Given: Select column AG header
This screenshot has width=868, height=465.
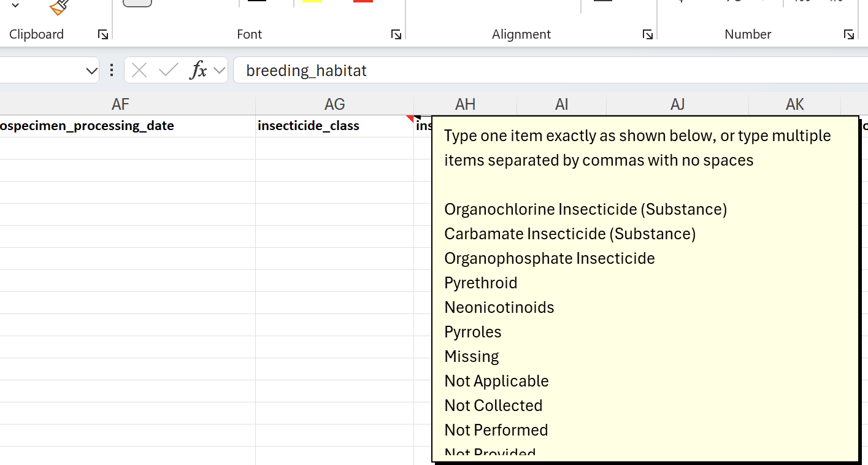Looking at the screenshot, I should tap(334, 104).
